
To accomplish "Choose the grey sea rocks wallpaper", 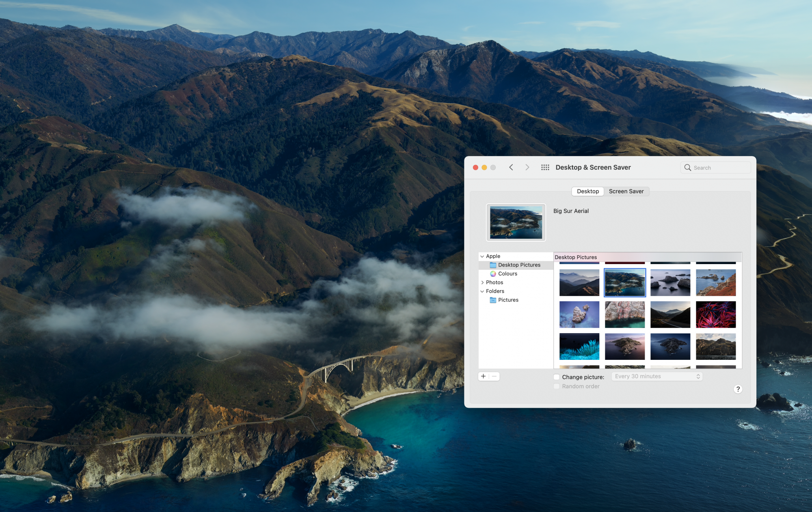I will pos(670,283).
